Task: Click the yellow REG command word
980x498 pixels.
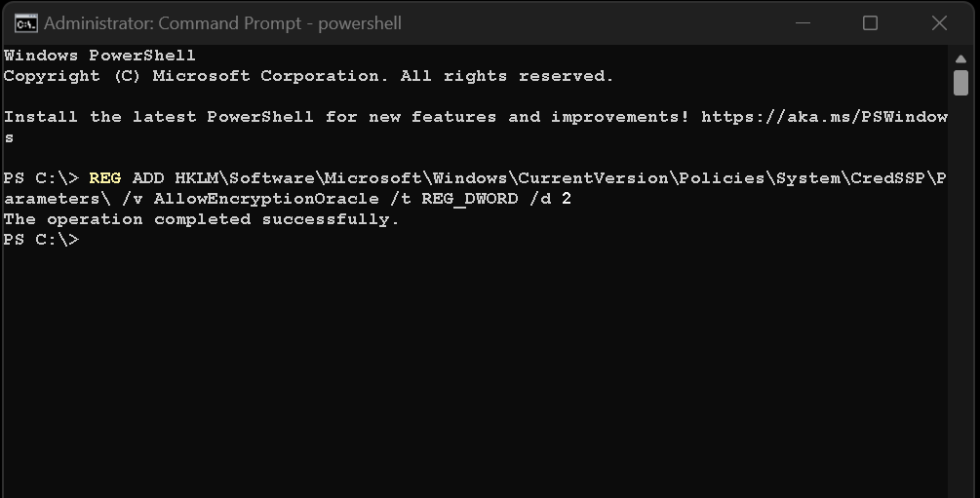Action: click(x=105, y=178)
